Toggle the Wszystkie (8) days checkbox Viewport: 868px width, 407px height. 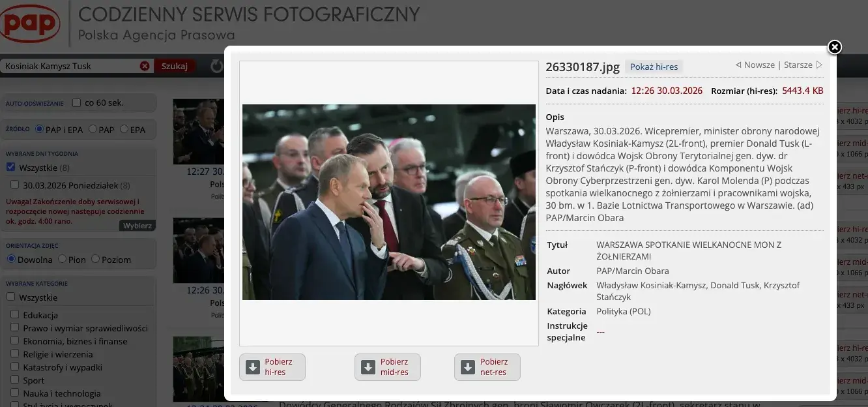point(10,168)
